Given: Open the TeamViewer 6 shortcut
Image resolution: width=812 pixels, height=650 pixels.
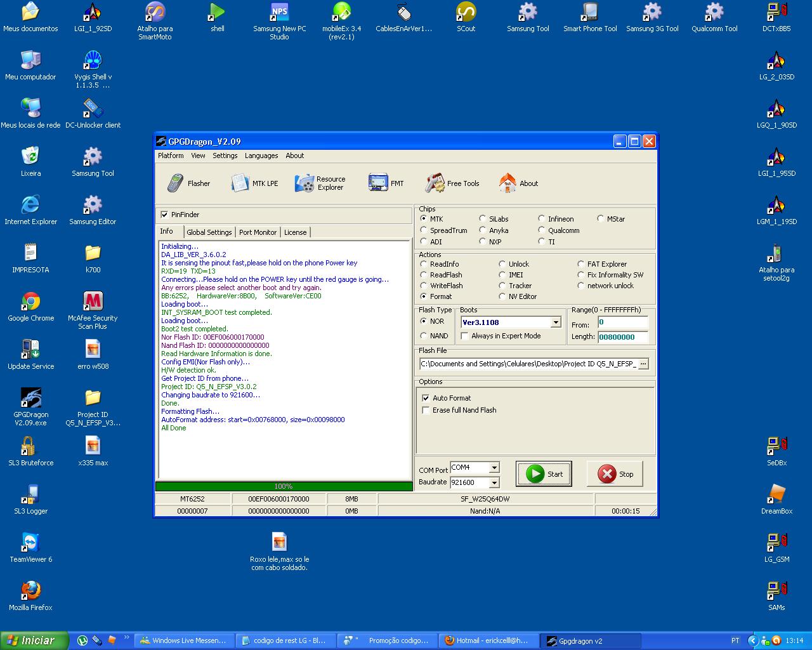Looking at the screenshot, I should [x=30, y=548].
